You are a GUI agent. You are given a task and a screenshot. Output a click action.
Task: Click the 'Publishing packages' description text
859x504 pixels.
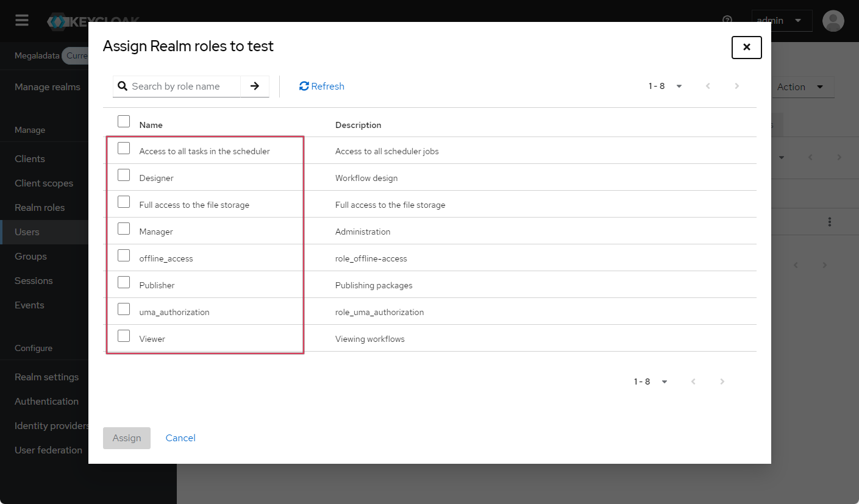[x=374, y=285]
